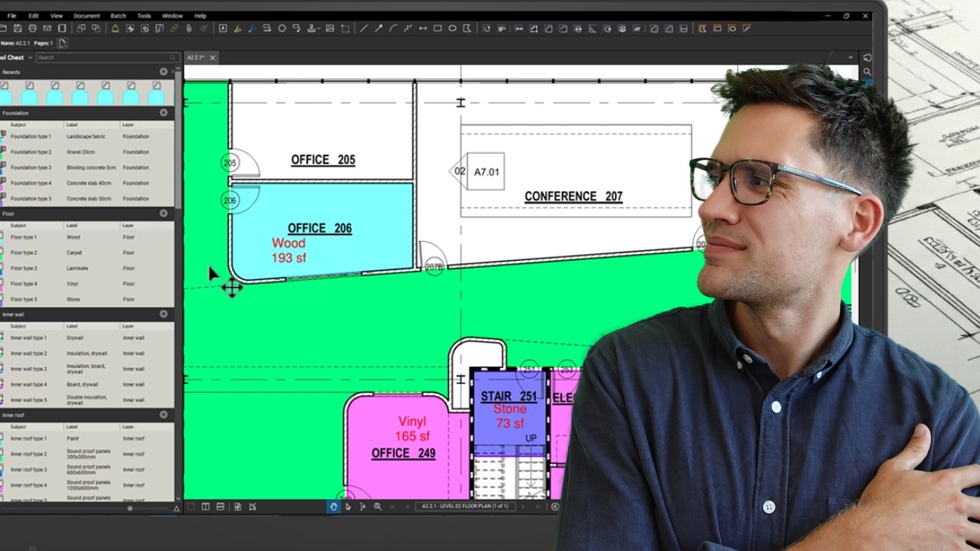The height and width of the screenshot is (551, 980).
Task: Select the Inner roof type 1 Paint row
Action: pyautogui.click(x=87, y=439)
